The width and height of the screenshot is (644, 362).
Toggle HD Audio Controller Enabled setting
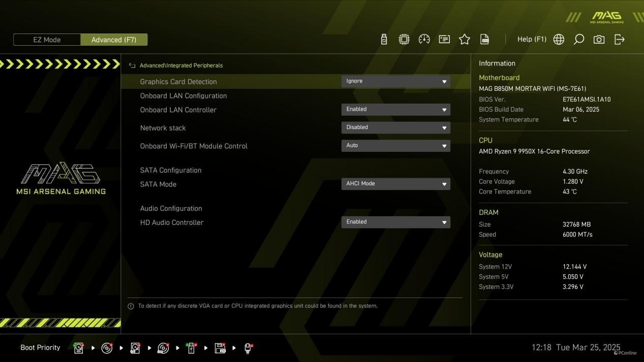point(395,222)
